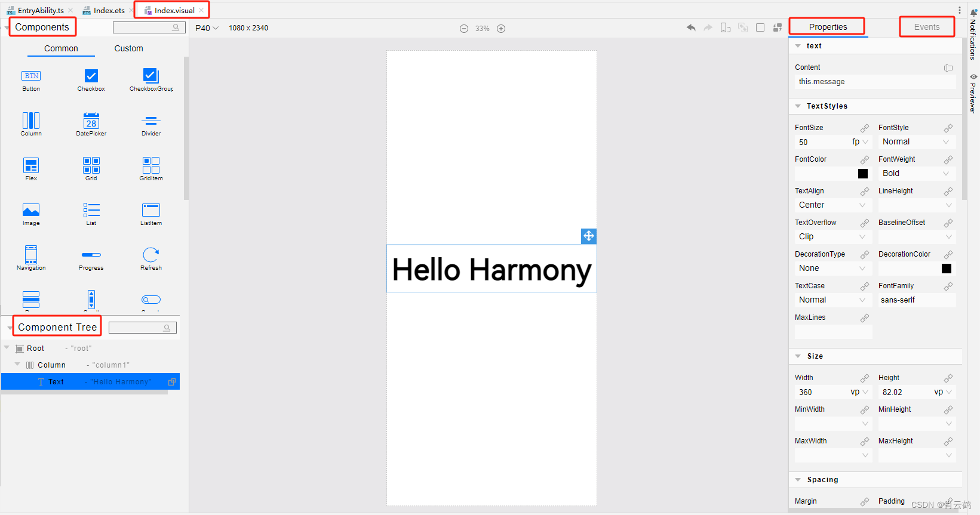The image size is (980, 515).
Task: Collapse the Size section
Action: coord(798,356)
